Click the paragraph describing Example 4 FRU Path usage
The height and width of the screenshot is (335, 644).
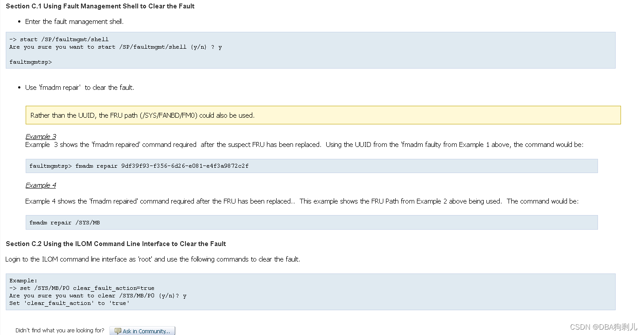pyautogui.click(x=302, y=201)
